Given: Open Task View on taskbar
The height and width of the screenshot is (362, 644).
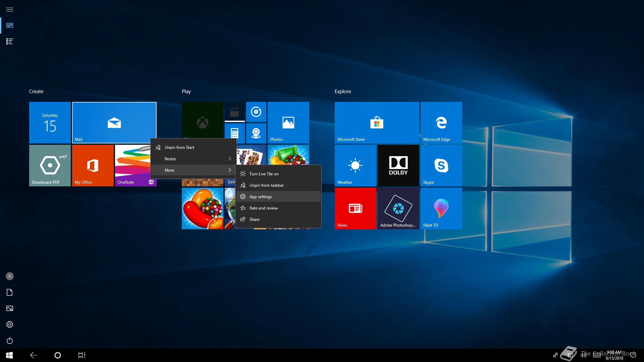Looking at the screenshot, I should 82,355.
